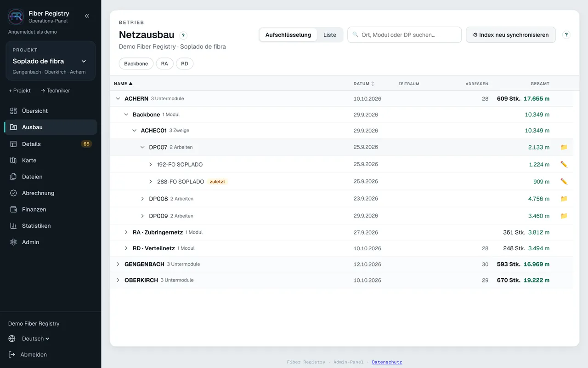Expand the RA · Zubringernetz row
Viewport: 588px width, 368px height.
tap(126, 232)
